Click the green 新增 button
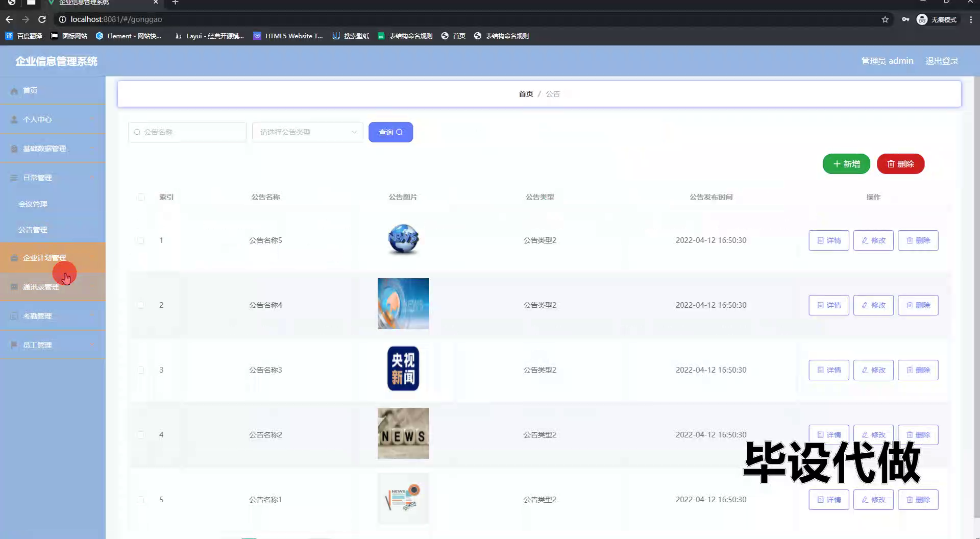980x539 pixels. click(x=846, y=164)
